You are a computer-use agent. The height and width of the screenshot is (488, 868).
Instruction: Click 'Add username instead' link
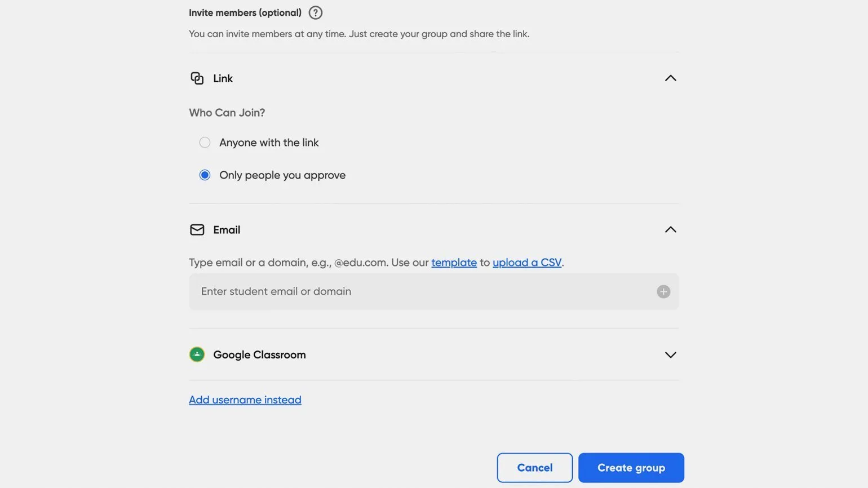[245, 400]
